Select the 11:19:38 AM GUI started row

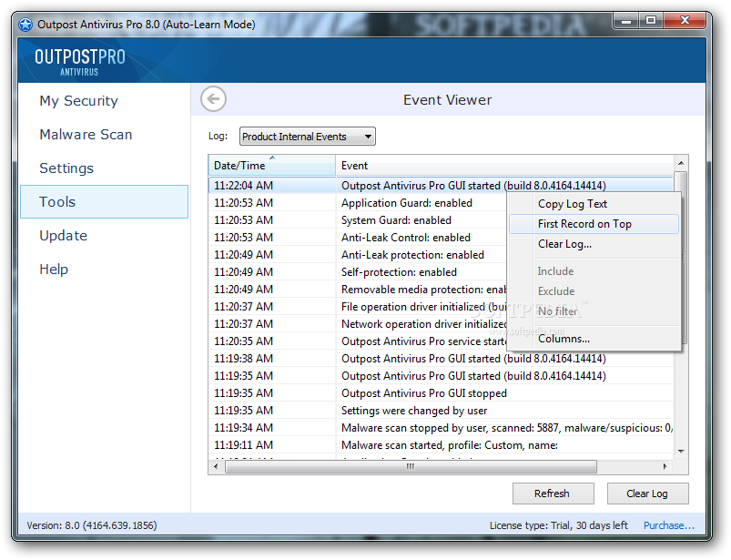point(441,359)
